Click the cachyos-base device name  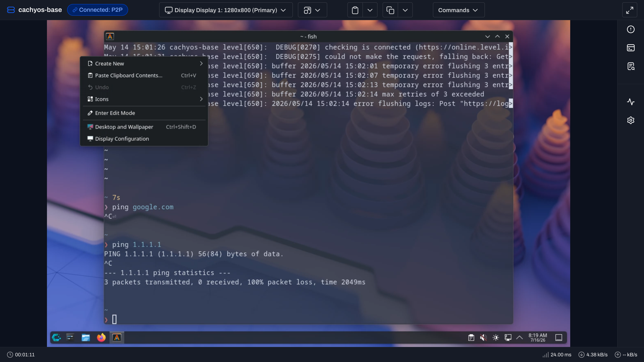click(x=40, y=10)
